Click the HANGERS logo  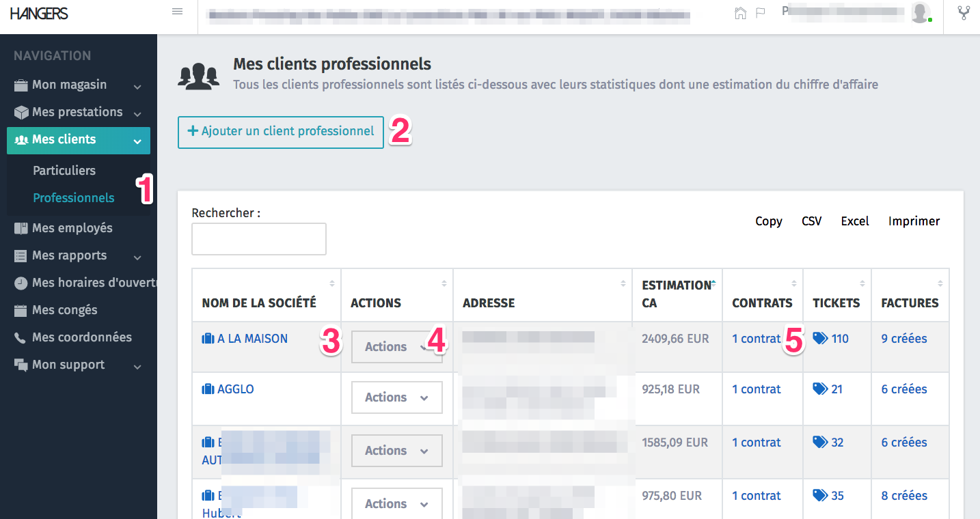pyautogui.click(x=39, y=13)
